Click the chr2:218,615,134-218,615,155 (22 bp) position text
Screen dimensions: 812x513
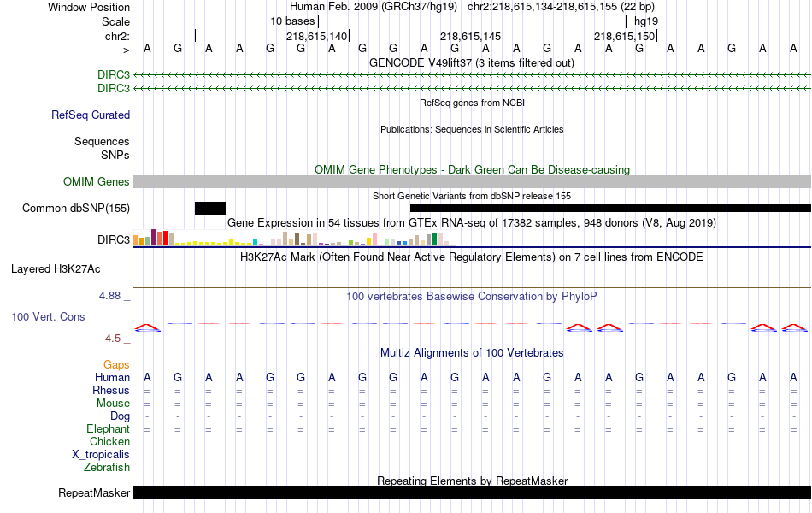click(x=561, y=7)
